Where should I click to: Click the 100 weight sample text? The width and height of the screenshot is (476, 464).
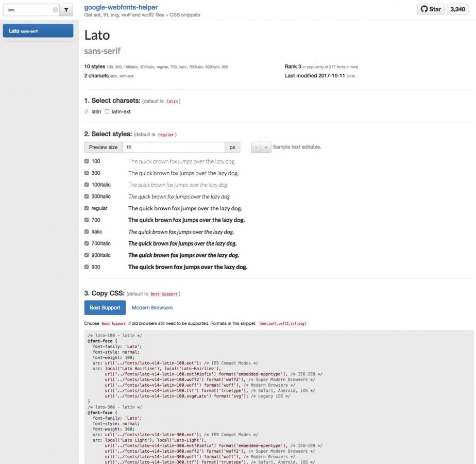pyautogui.click(x=182, y=161)
